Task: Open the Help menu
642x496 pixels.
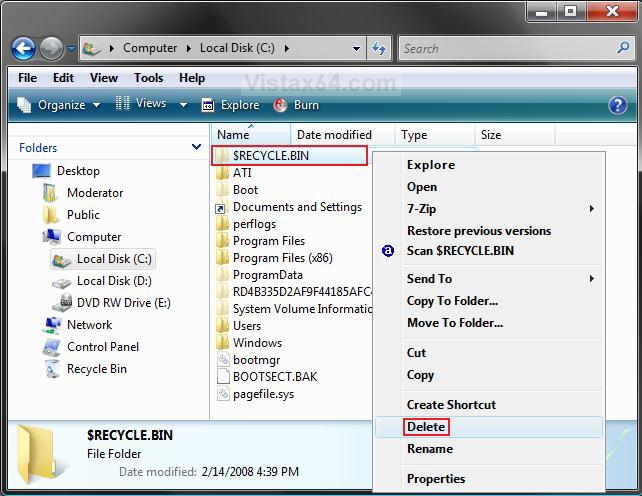Action: (192, 77)
